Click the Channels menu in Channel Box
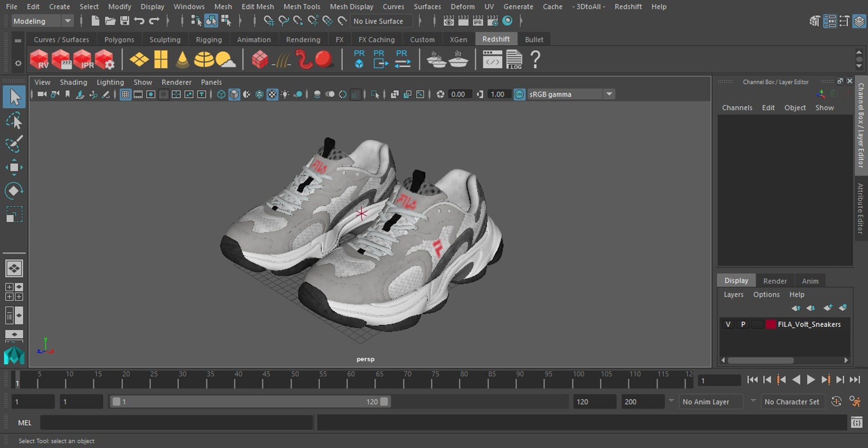The width and height of the screenshot is (868, 448). tap(737, 108)
